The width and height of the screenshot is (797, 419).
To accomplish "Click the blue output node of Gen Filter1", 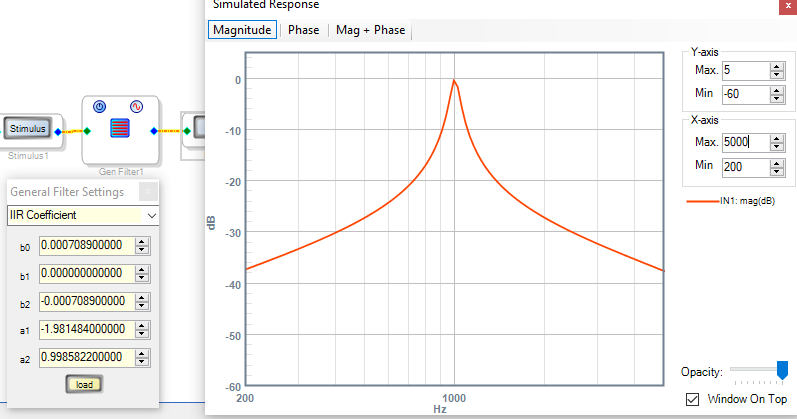I will coord(154,131).
